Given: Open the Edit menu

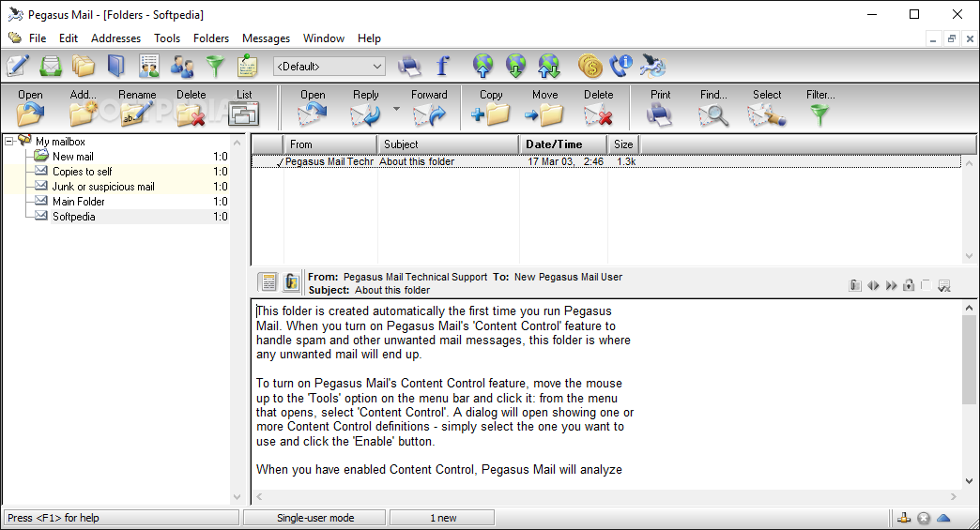Looking at the screenshot, I should pos(69,38).
